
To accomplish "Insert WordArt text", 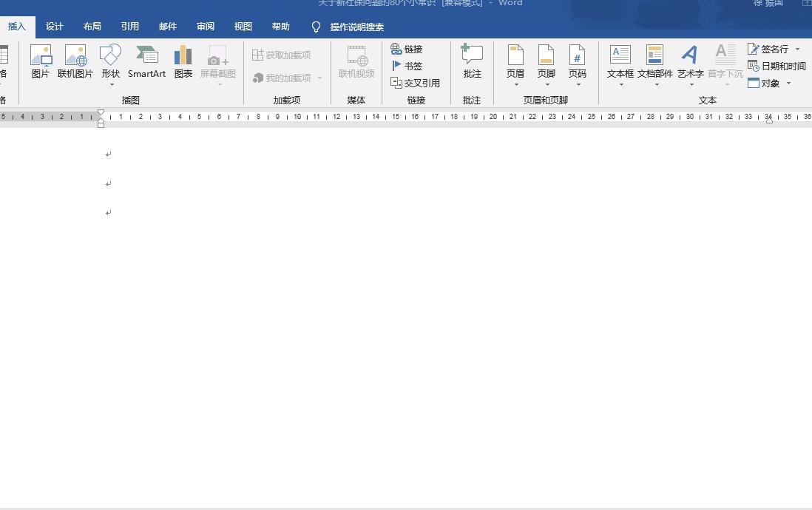I will point(690,63).
